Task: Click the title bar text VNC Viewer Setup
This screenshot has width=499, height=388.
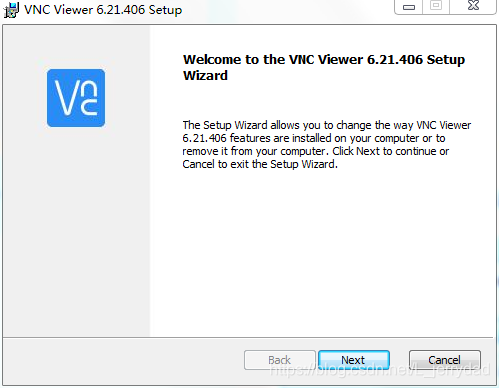Action: (103, 10)
